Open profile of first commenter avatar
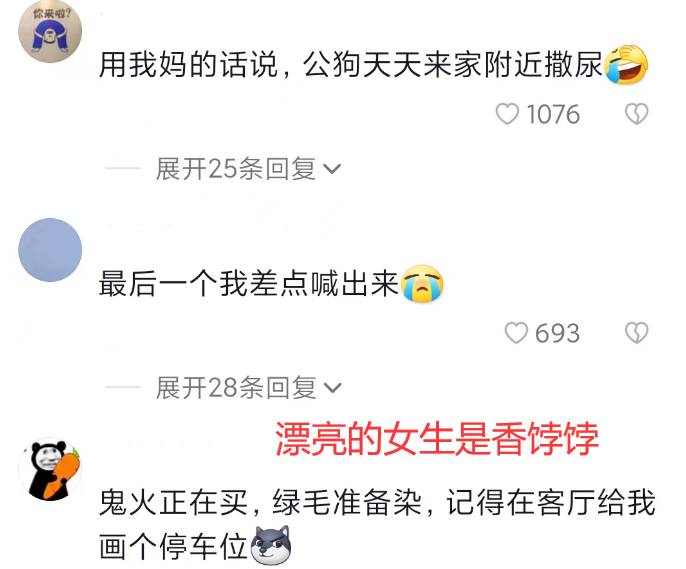 (50, 31)
